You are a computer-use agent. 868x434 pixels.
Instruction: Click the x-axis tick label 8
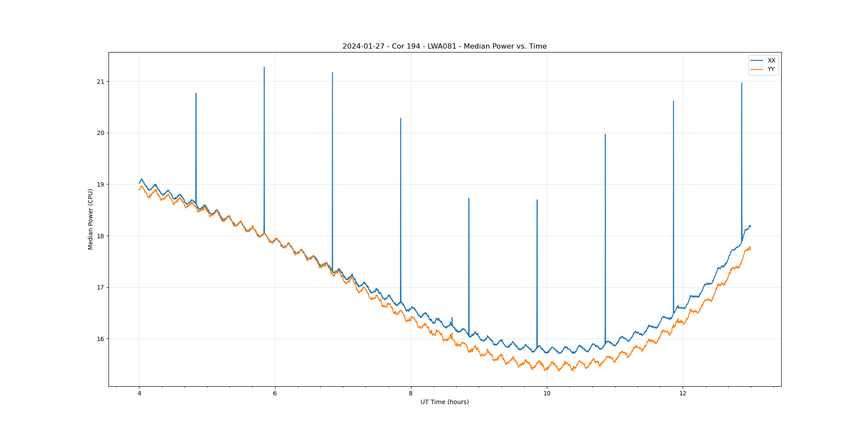click(411, 394)
